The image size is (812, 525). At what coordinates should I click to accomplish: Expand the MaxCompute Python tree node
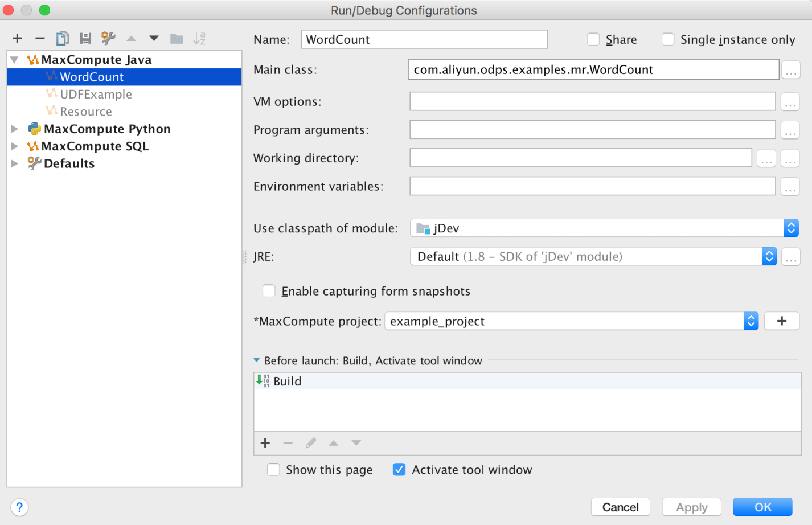(15, 129)
